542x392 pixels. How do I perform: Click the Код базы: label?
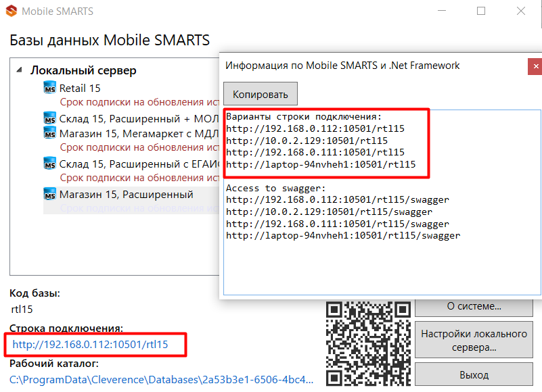(35, 293)
